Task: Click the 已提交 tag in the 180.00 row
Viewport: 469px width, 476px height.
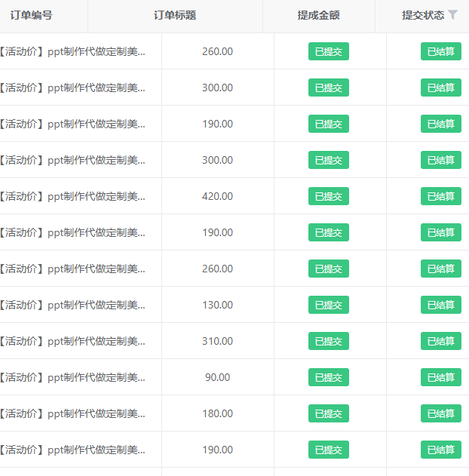Action: point(329,413)
